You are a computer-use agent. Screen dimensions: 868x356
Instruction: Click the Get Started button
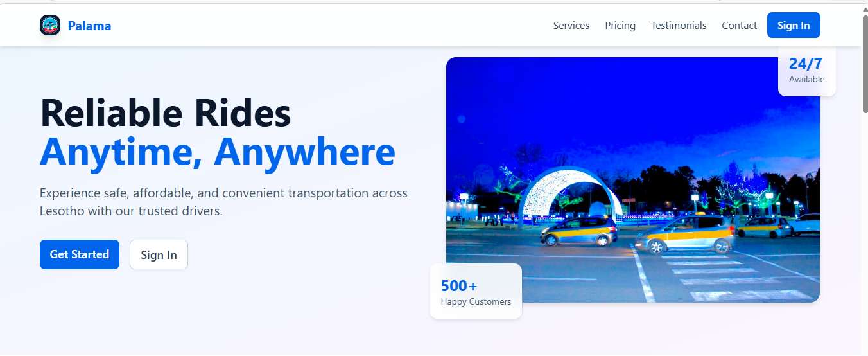(x=80, y=254)
